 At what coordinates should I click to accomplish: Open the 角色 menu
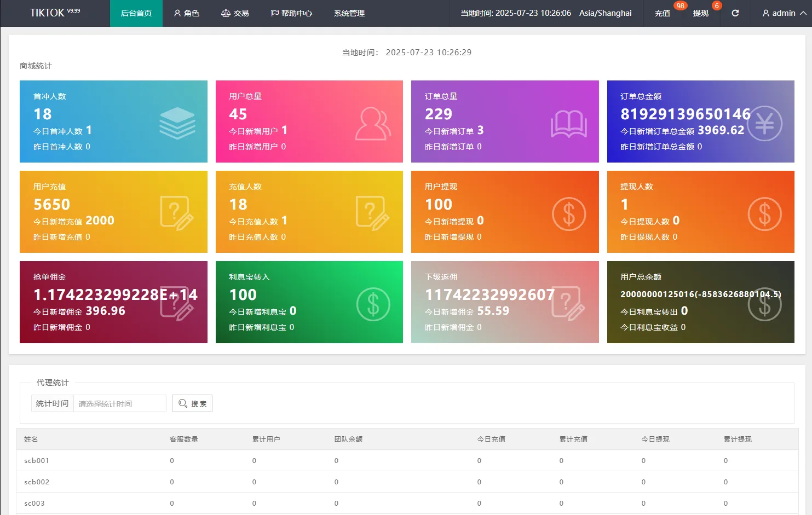click(186, 13)
